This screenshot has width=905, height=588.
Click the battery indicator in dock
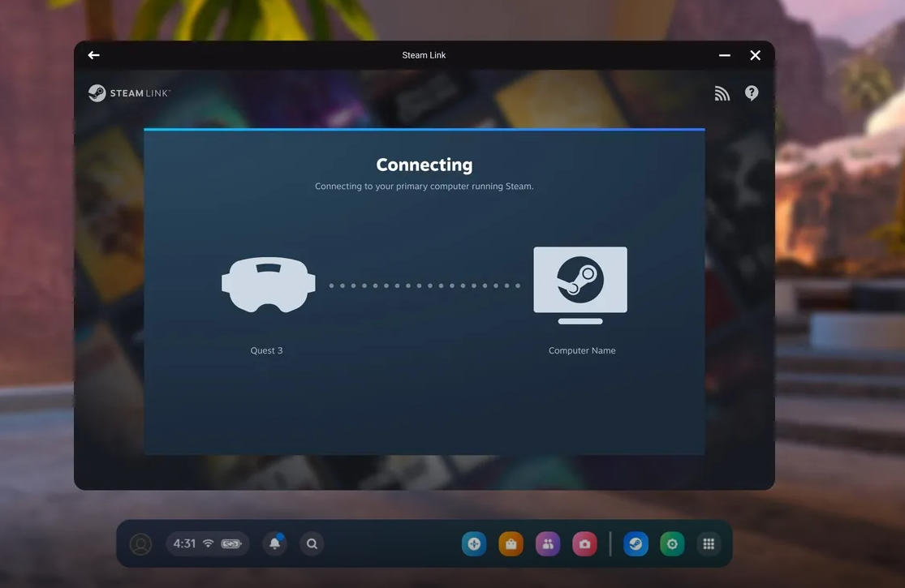click(x=231, y=543)
